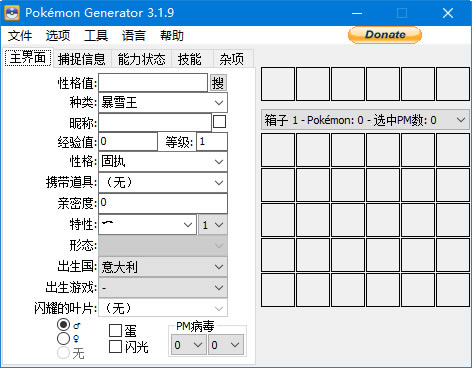Open the 种类 species dropdown showing 暴雪王
Viewport: 472px width, 368px height.
pos(163,103)
